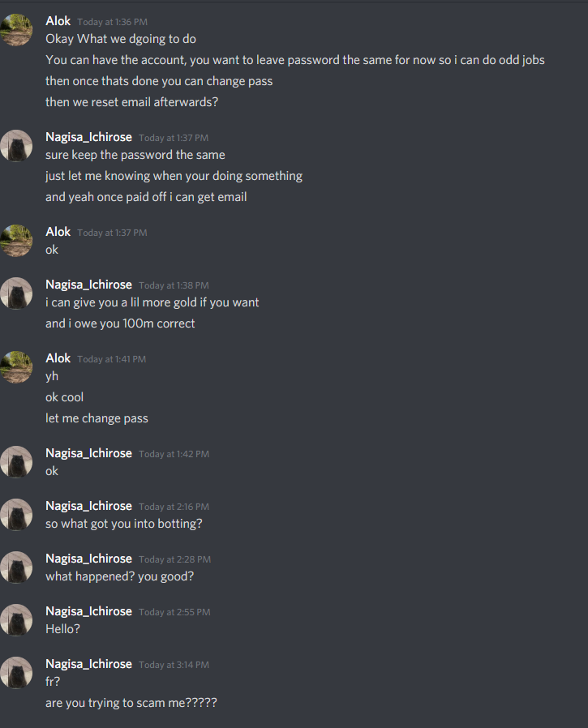Open Nagisa_Ichirose's avatar at 2:28 PM message
The height and width of the screenshot is (728, 588).
click(17, 567)
